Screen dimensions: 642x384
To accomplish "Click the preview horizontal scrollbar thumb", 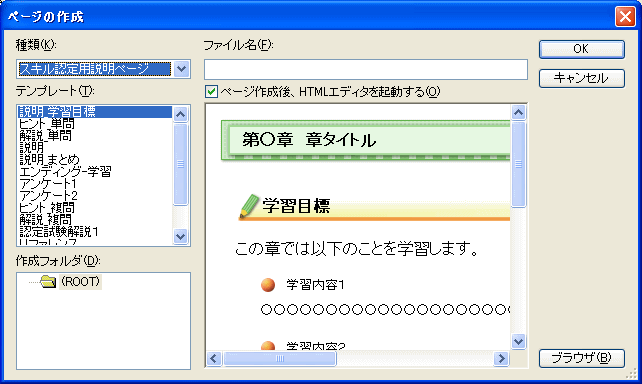I will [x=280, y=359].
